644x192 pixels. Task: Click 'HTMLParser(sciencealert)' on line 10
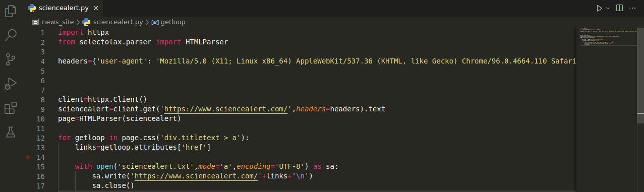pyautogui.click(x=130, y=119)
